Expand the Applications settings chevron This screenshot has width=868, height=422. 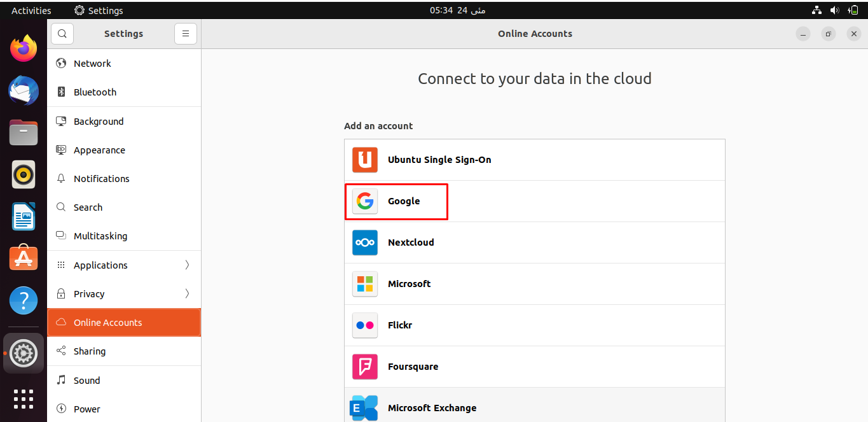pyautogui.click(x=187, y=265)
